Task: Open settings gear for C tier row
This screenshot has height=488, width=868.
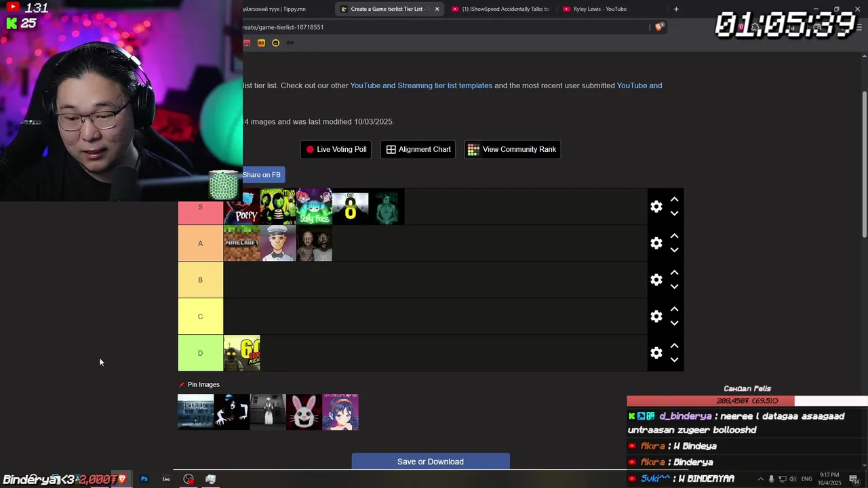Action: [656, 317]
